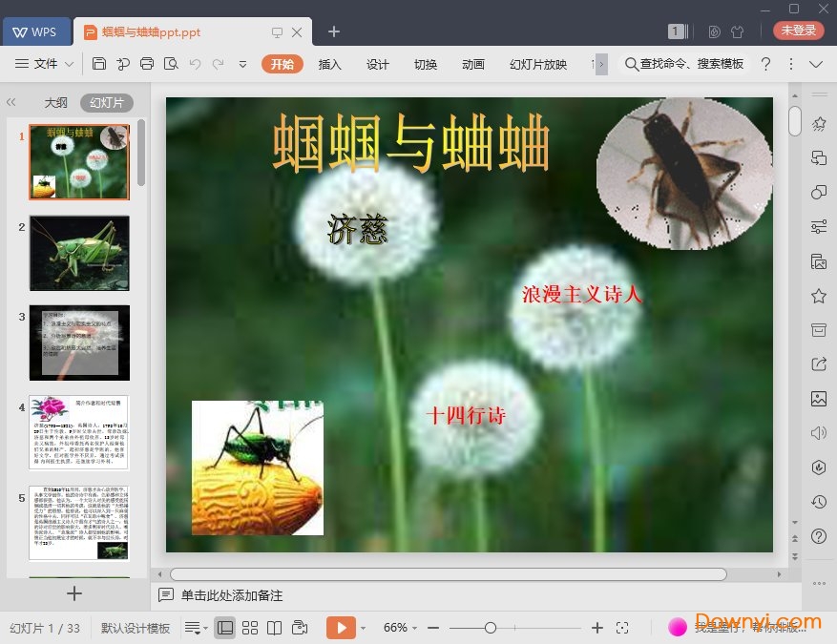Viewport: 837px width, 644px height.
Task: Open the print dialog from the toolbar
Action: pyautogui.click(x=147, y=64)
